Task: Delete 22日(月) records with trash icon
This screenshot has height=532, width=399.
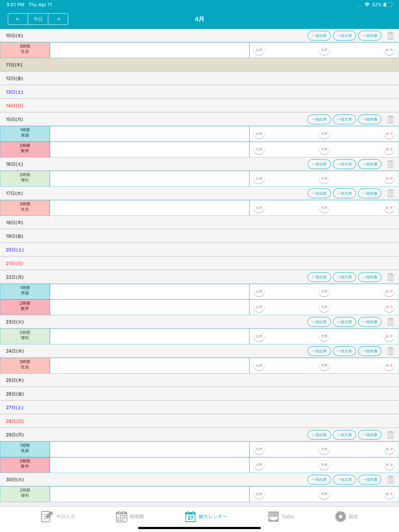Action: tap(390, 277)
